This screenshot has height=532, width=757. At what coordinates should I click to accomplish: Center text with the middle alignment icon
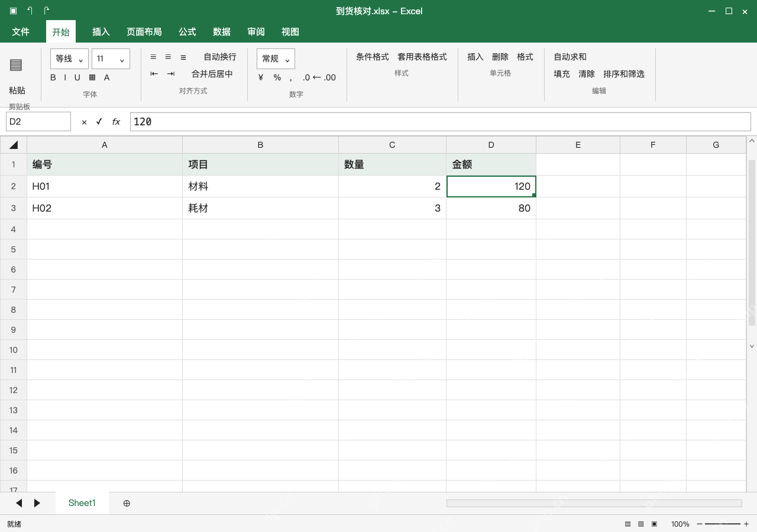[168, 57]
